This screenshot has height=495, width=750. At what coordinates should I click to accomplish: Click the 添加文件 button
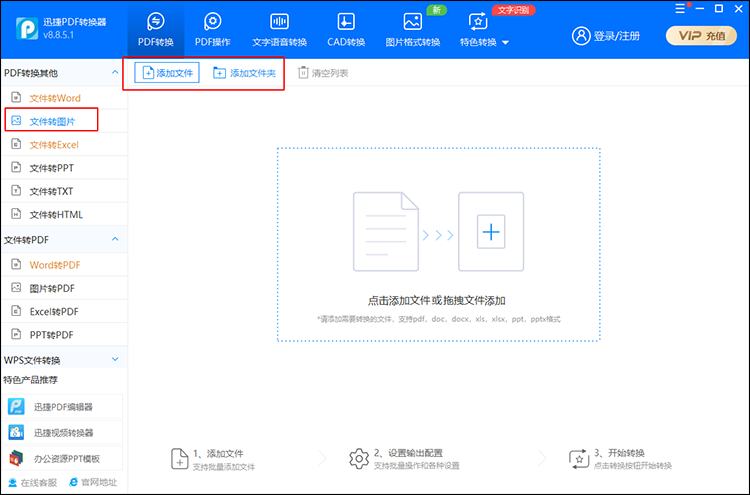point(167,73)
